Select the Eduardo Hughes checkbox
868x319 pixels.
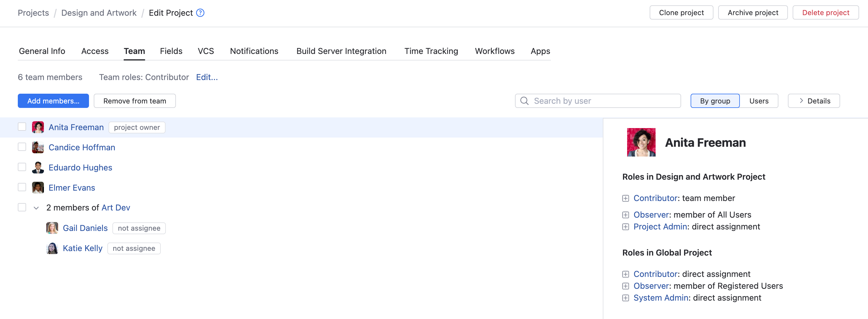coord(22,167)
